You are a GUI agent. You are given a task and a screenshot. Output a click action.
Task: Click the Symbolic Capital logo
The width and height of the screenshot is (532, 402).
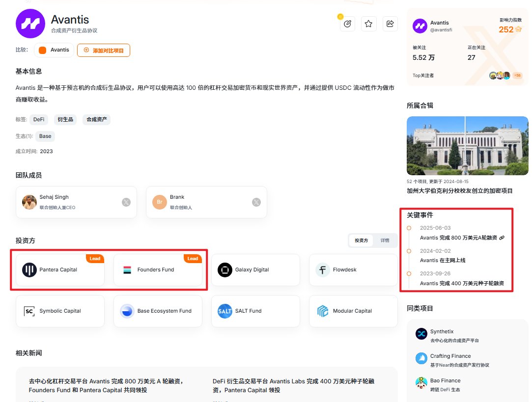pyautogui.click(x=29, y=311)
